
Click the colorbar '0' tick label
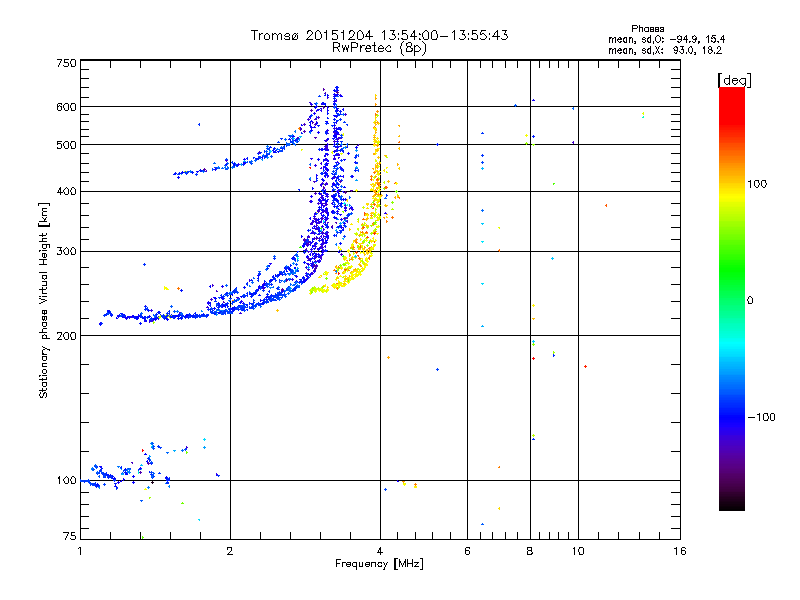point(750,301)
